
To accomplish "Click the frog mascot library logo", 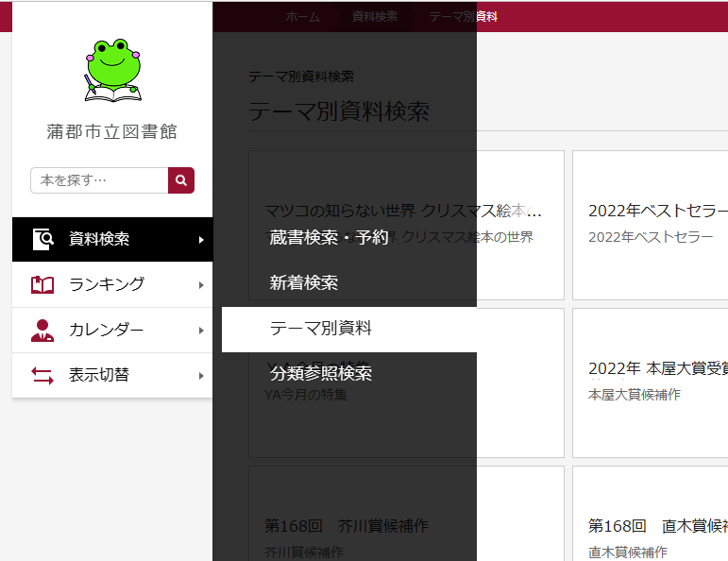I will [x=112, y=70].
